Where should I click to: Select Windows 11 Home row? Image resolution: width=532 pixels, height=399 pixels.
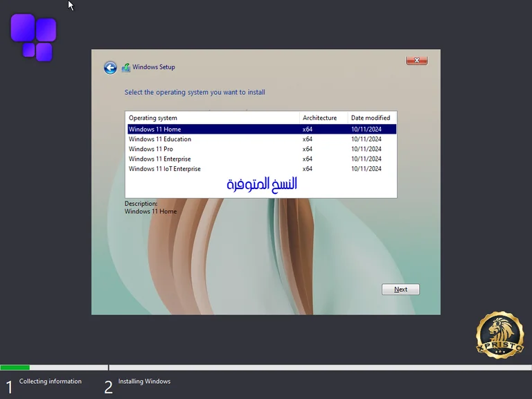(262, 130)
